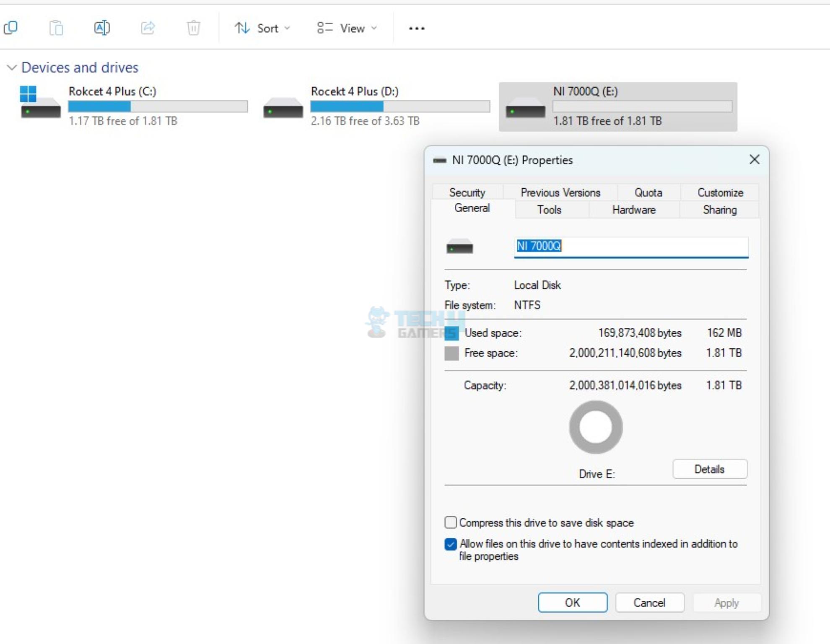Image resolution: width=830 pixels, height=644 pixels.
Task: Click the Rename toolbar icon
Action: [x=102, y=28]
